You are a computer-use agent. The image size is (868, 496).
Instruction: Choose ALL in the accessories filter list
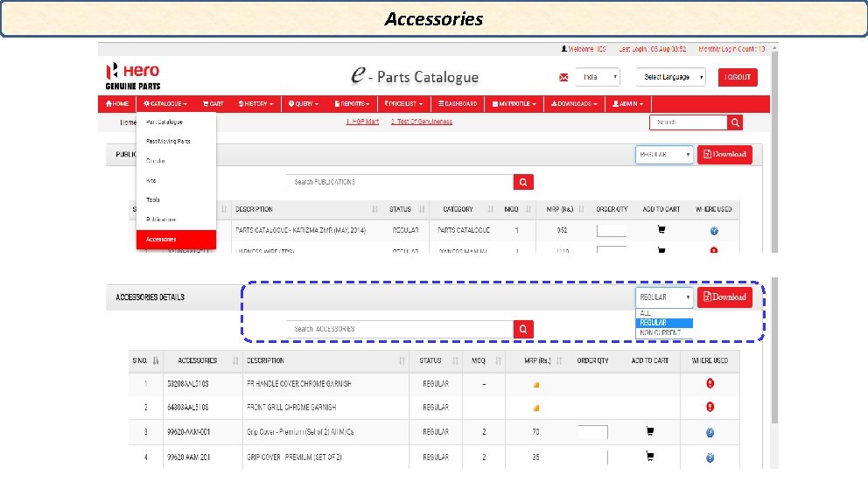pyautogui.click(x=664, y=313)
